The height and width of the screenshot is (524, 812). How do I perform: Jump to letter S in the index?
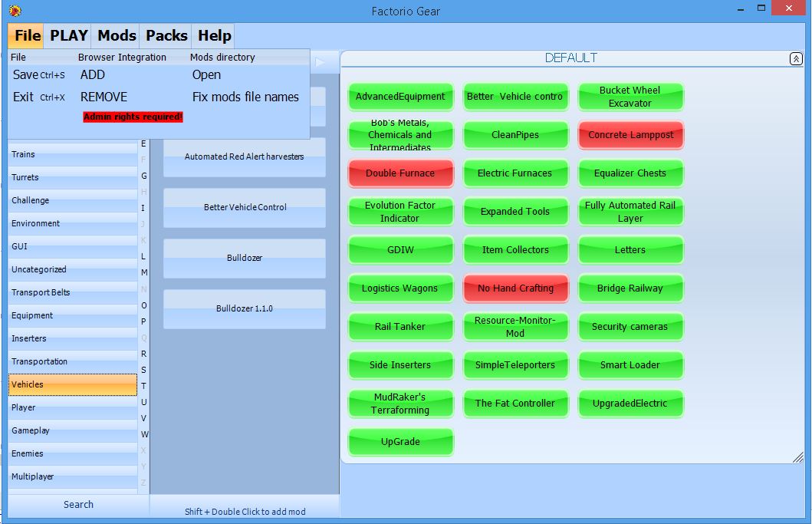pyautogui.click(x=143, y=370)
